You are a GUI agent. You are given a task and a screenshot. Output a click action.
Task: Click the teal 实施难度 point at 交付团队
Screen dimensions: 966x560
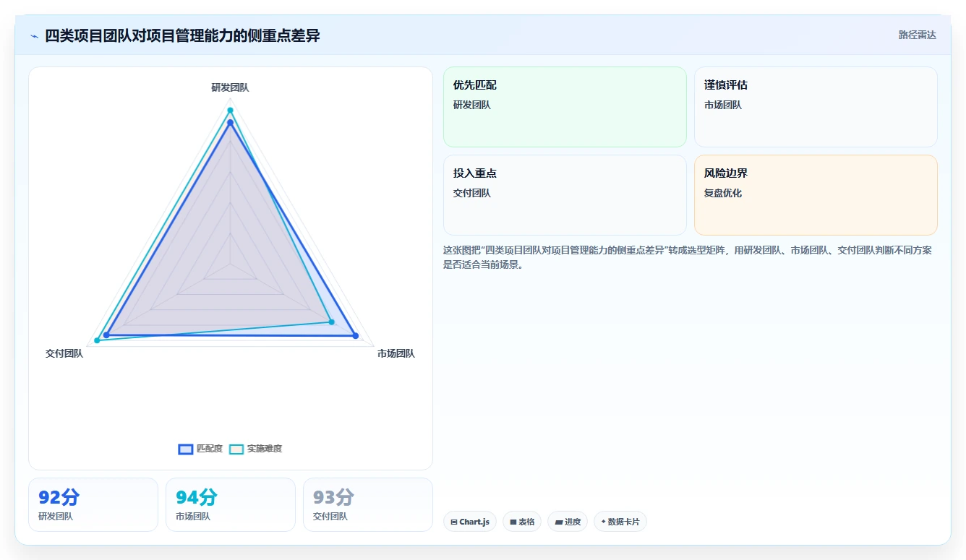tap(97, 340)
